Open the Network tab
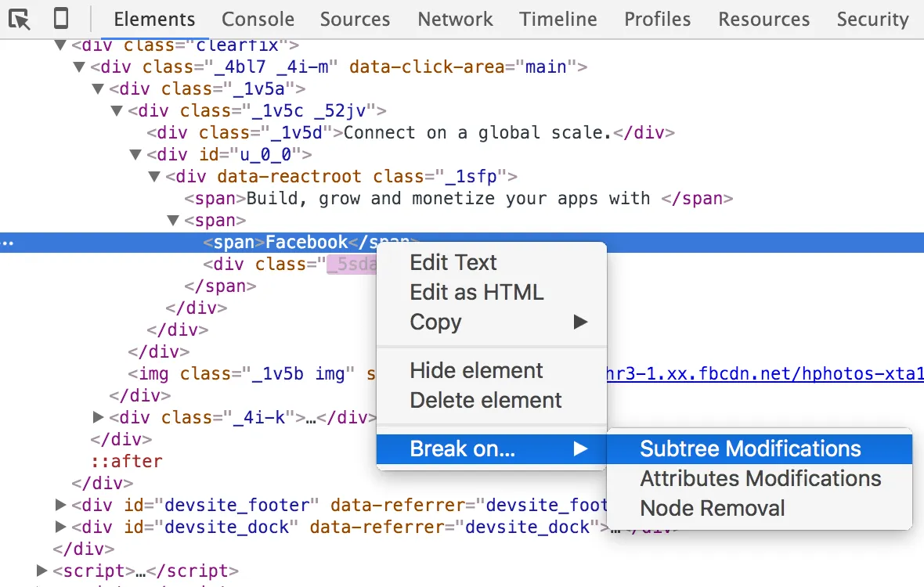The image size is (924, 587). (455, 19)
